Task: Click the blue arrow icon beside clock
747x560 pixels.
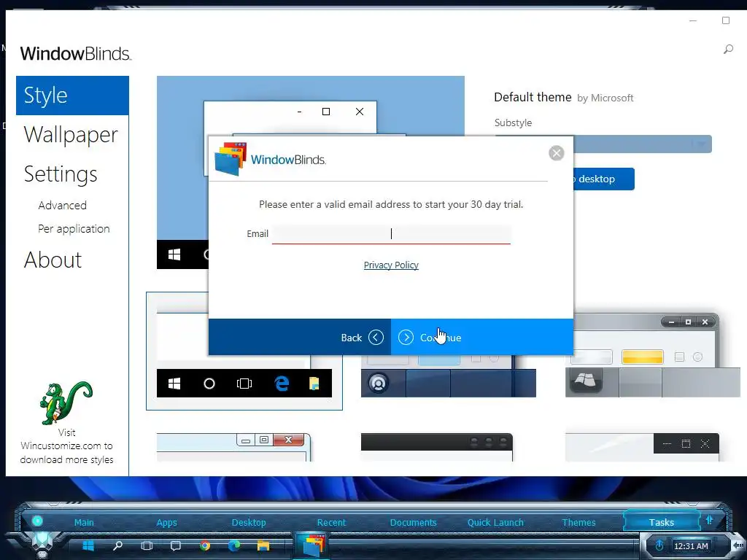Action: tap(659, 545)
